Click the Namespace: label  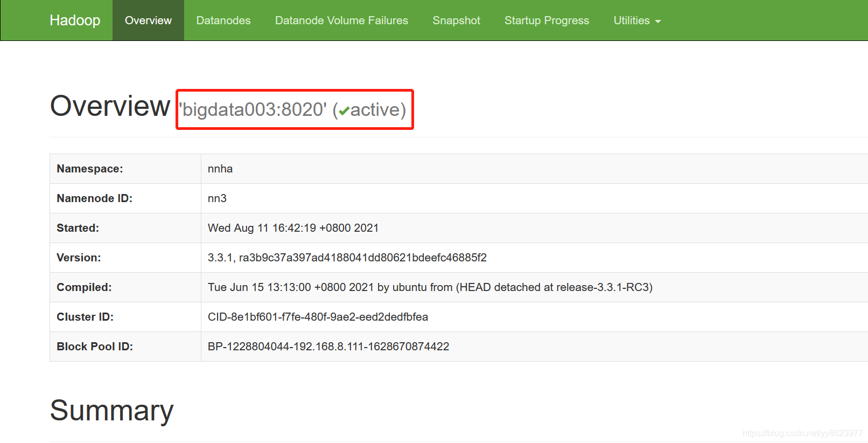pos(90,169)
